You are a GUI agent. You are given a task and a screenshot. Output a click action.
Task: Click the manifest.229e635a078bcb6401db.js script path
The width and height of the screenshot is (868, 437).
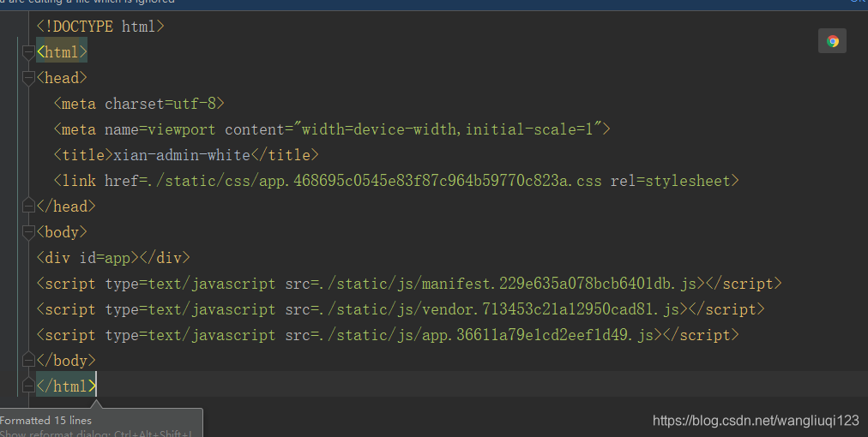click(x=508, y=284)
